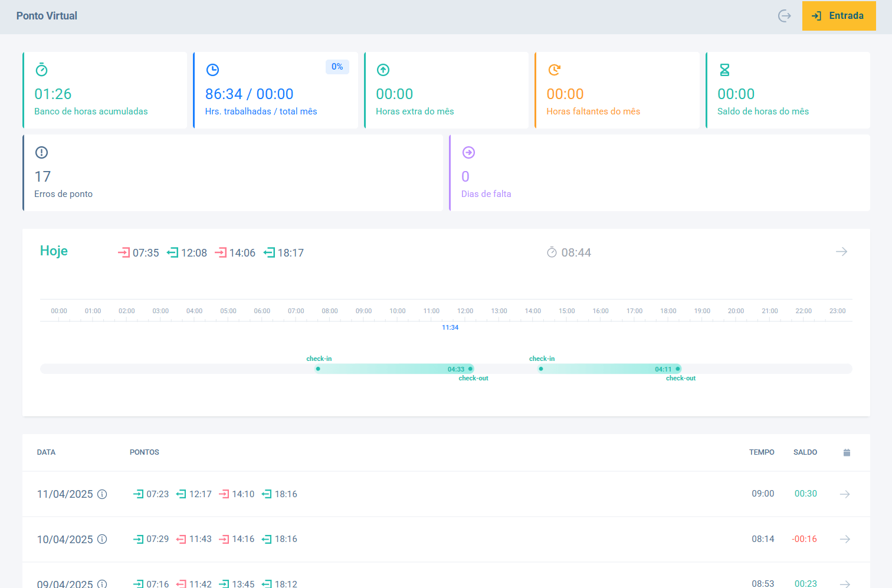
Task: Click the grey logout icon beside Entrada
Action: [784, 16]
